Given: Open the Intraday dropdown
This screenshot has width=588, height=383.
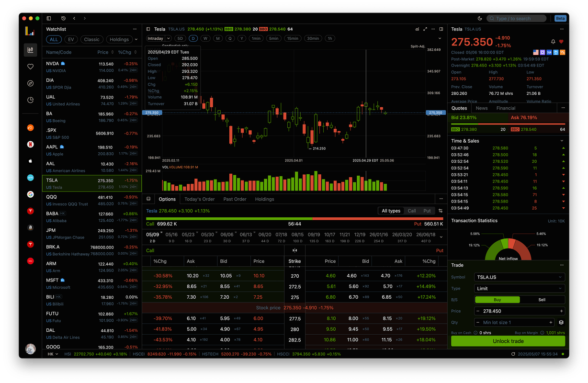Looking at the screenshot, I should click(158, 38).
